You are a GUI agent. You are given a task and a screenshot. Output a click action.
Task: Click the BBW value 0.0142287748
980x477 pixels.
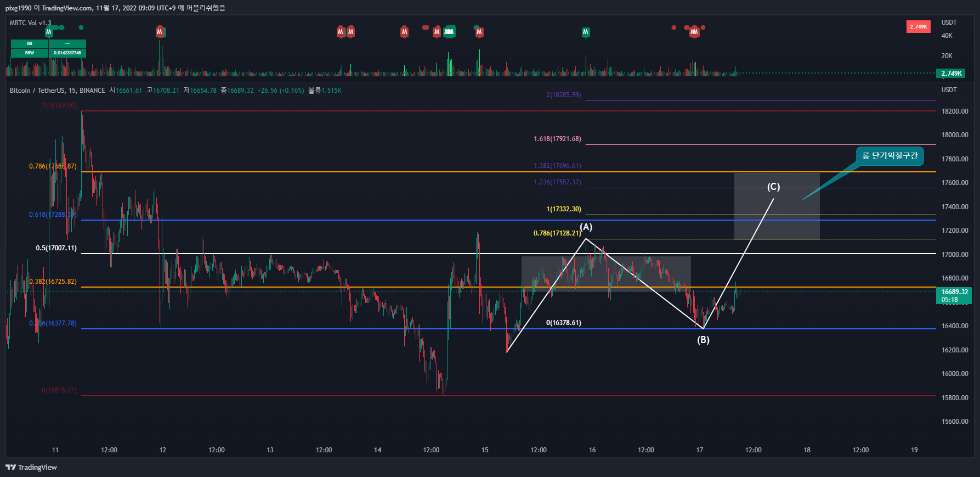tap(67, 53)
